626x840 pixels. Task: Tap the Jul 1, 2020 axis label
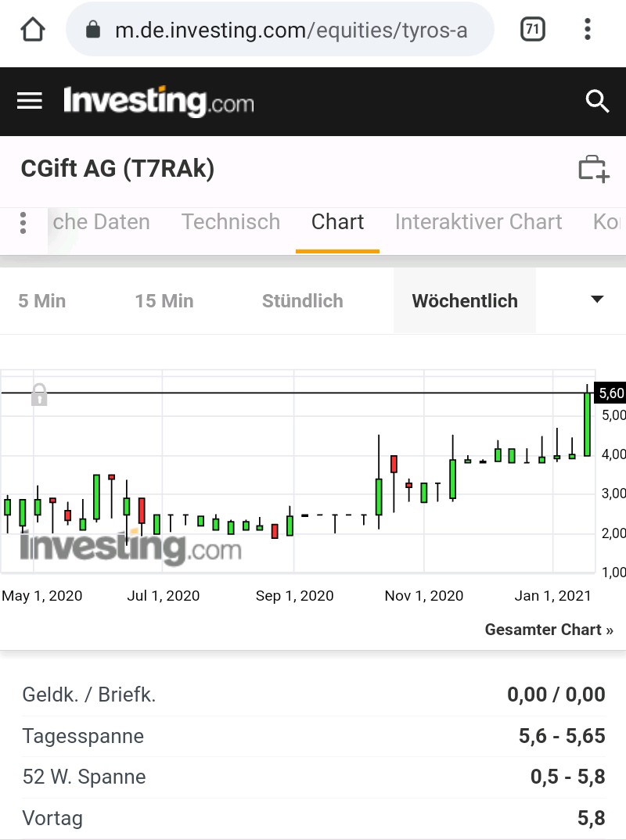point(164,596)
